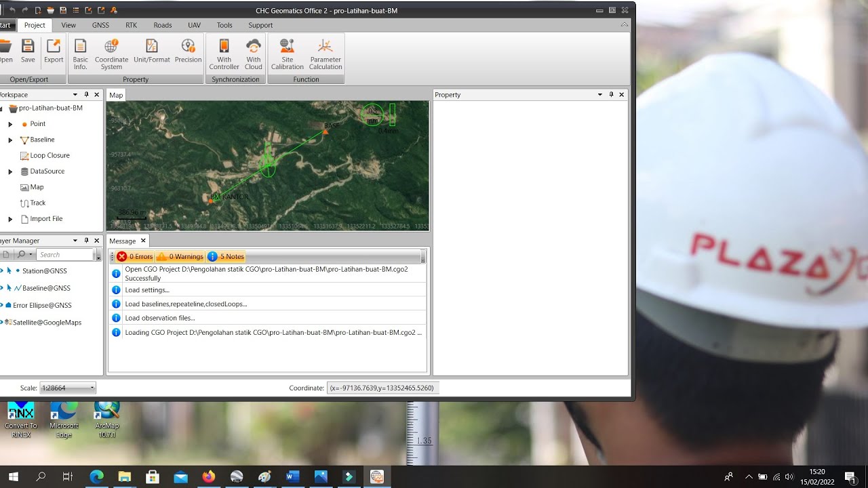
Task: Click the list icon in quick access toolbar
Action: tap(75, 10)
